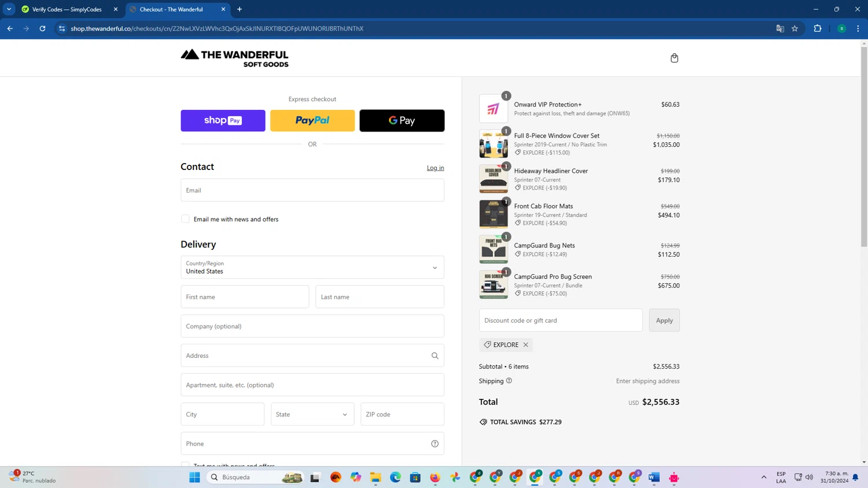Open the Windows Start menu
Screen dimensions: 868x488
click(194, 477)
